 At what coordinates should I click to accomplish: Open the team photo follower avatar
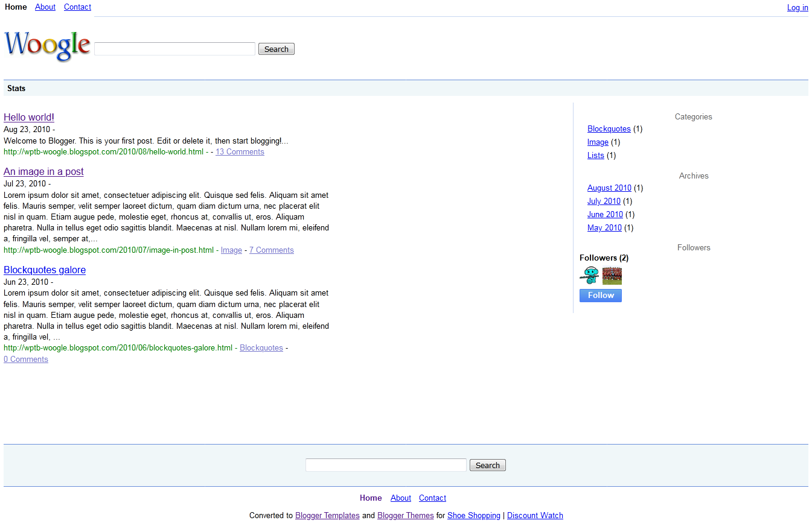(x=612, y=276)
